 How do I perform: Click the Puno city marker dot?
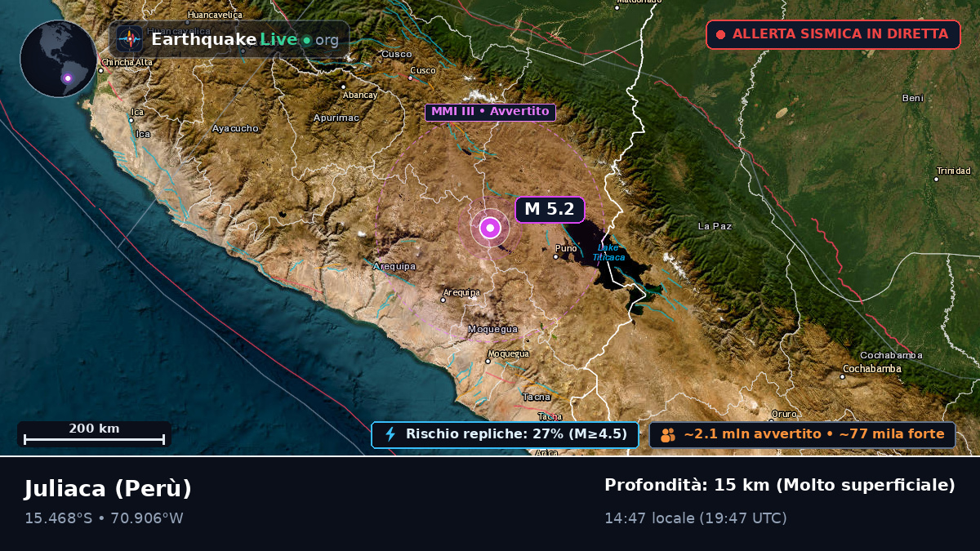pyautogui.click(x=556, y=256)
